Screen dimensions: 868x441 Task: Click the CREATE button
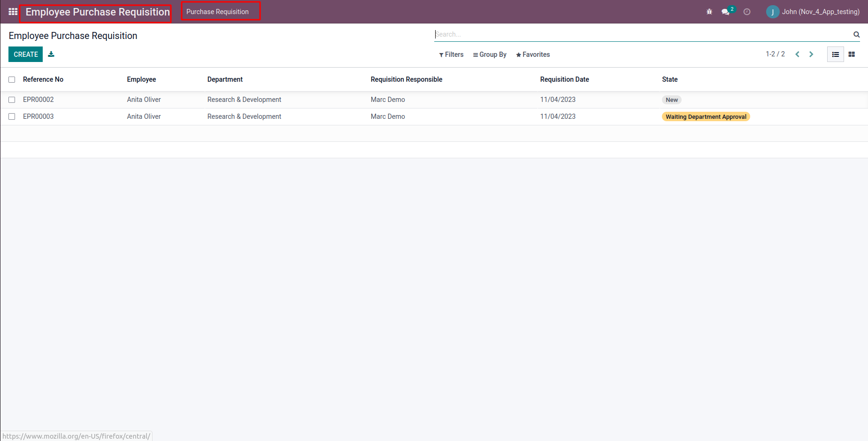tap(25, 54)
